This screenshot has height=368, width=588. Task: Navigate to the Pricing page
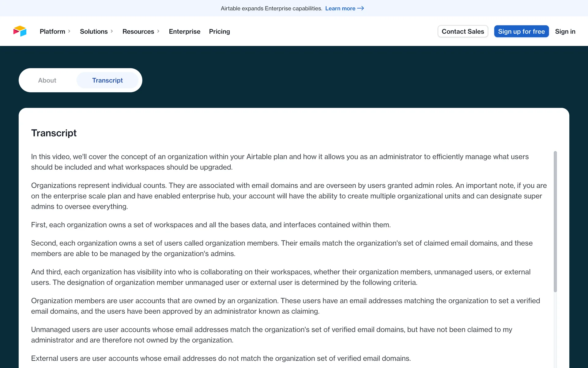pos(219,31)
